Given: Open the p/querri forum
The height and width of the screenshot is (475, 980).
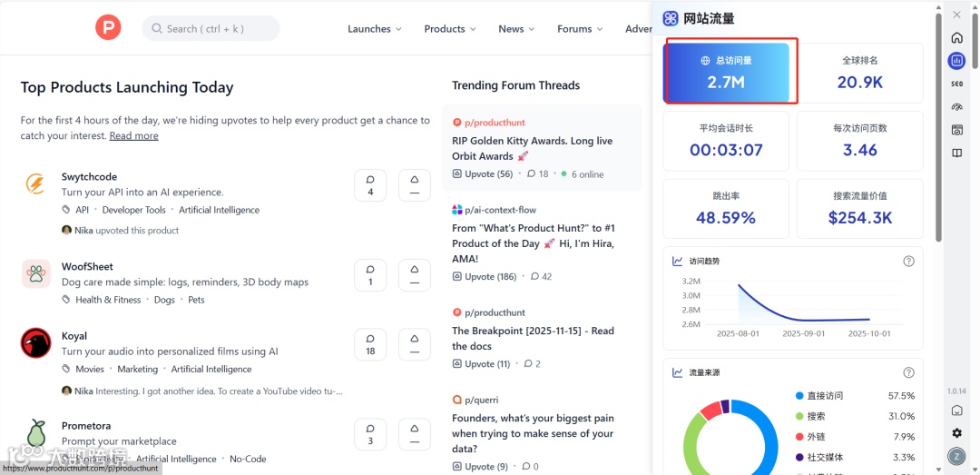Looking at the screenshot, I should pyautogui.click(x=481, y=400).
